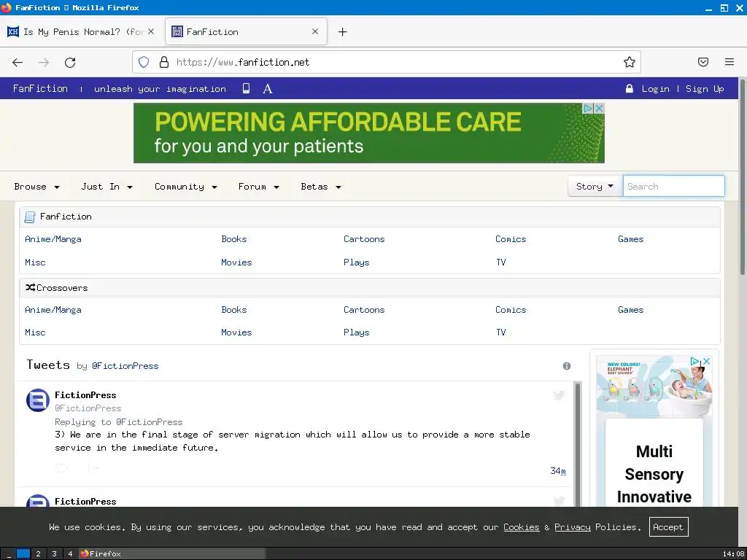Like the first tweet with heart icon

click(x=61, y=469)
